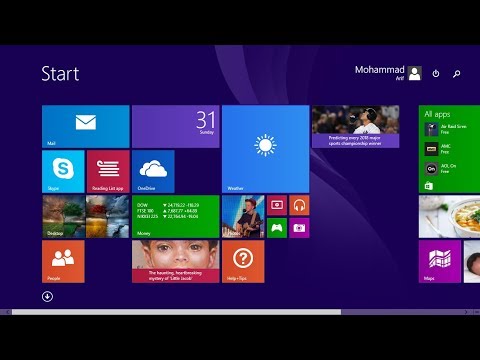The image size is (480, 360).
Task: Open the Music headphones tile
Action: click(x=299, y=205)
